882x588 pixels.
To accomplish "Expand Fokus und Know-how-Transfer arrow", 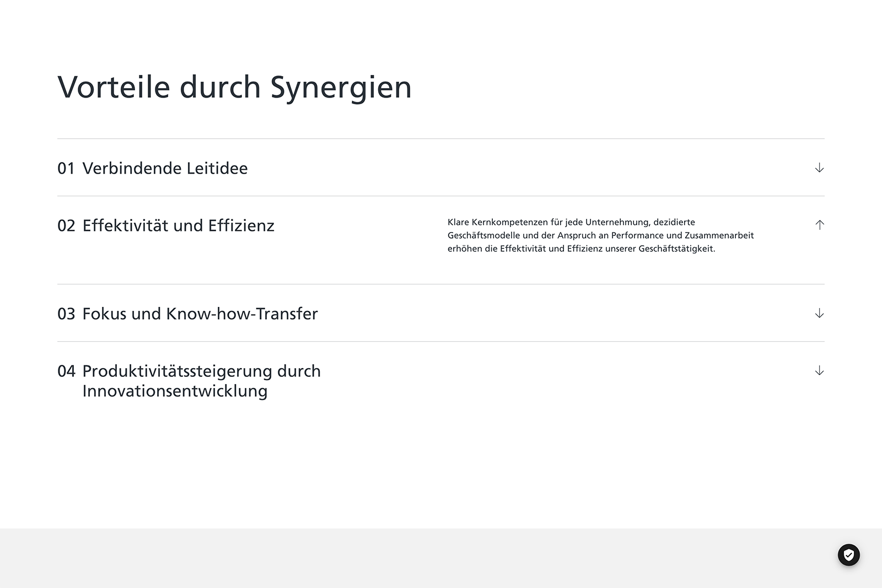I will pos(819,314).
